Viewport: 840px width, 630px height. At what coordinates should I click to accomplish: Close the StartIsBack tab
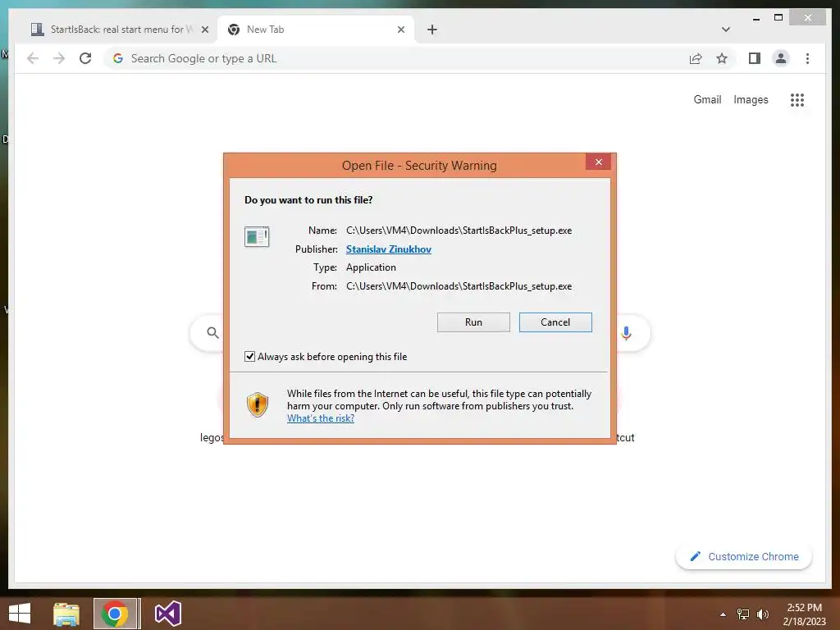click(x=204, y=30)
